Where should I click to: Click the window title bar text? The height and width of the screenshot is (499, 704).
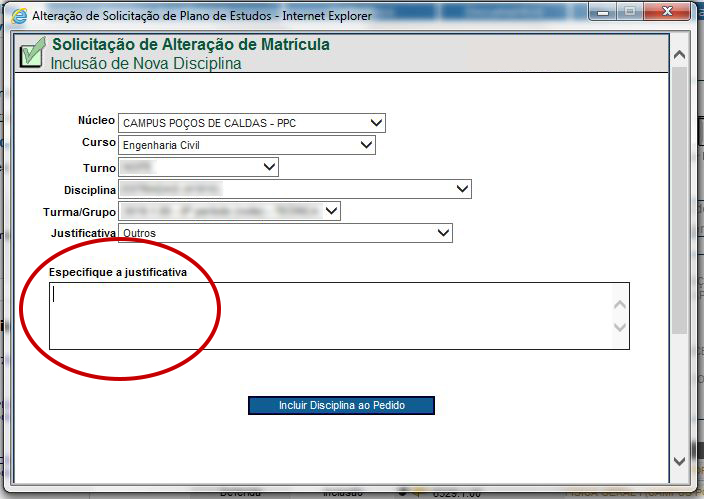202,17
